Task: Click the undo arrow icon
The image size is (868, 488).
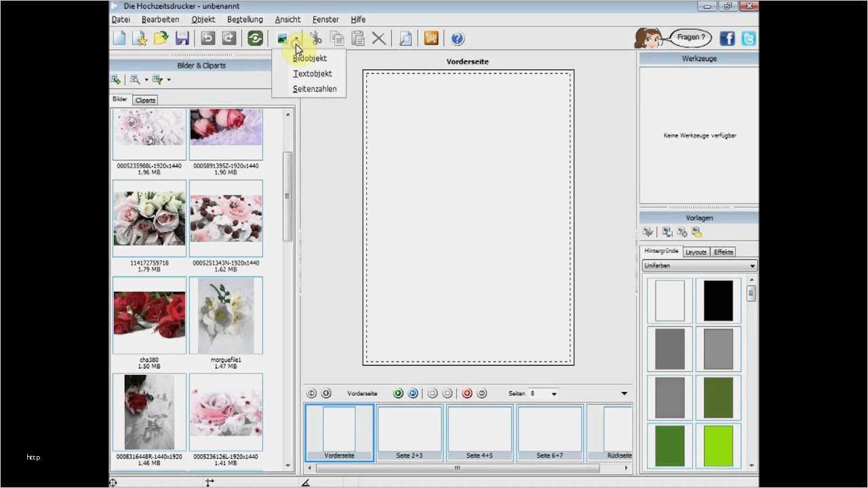Action: [208, 39]
